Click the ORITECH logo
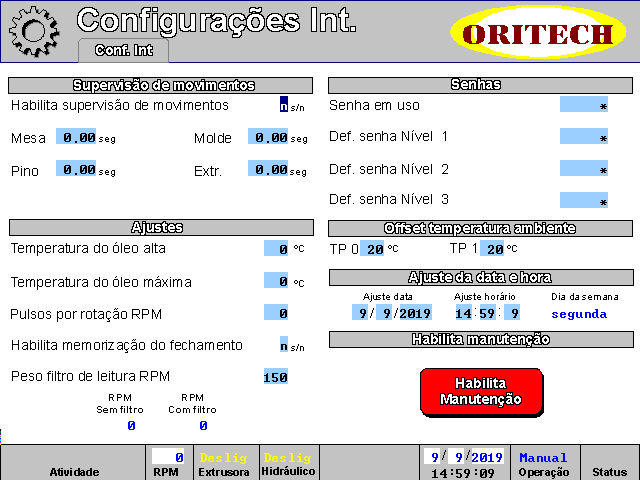The image size is (640, 480). tap(545, 34)
